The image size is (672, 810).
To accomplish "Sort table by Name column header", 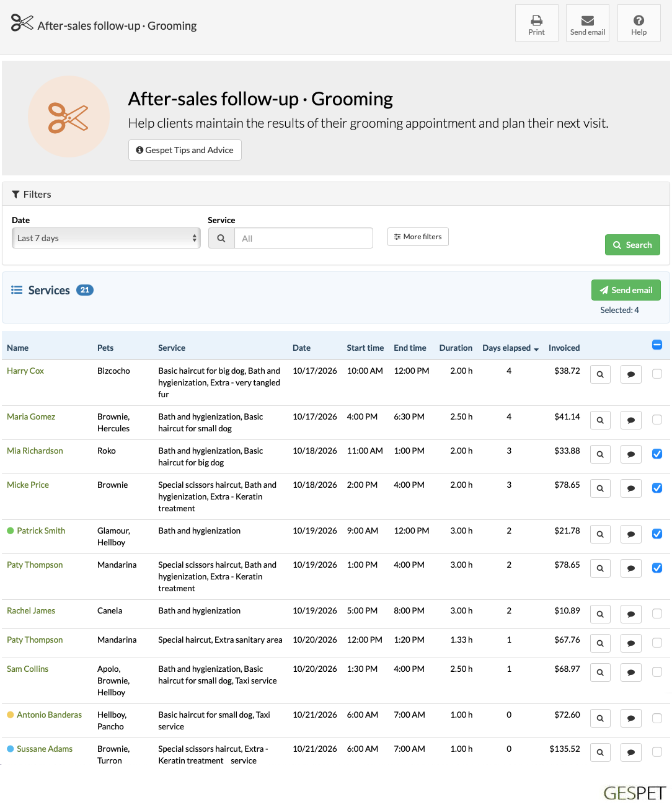I will (x=17, y=348).
